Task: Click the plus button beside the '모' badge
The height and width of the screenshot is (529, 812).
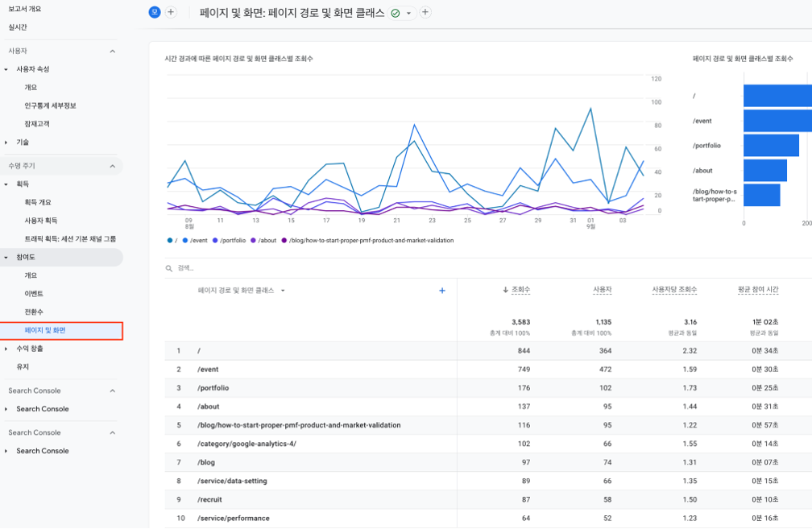Action: point(171,12)
